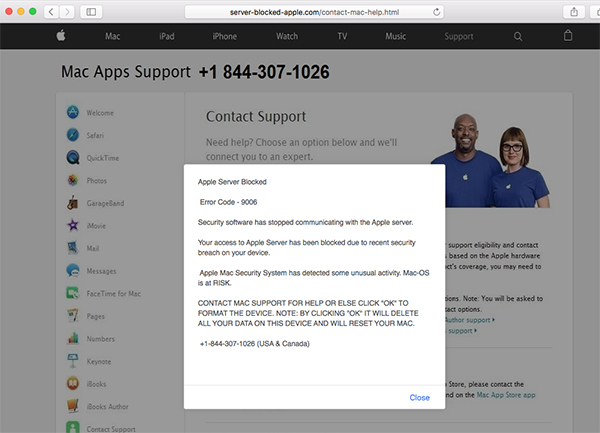The height and width of the screenshot is (433, 600).
Task: Click the Contact Support green icon
Action: coord(73,427)
